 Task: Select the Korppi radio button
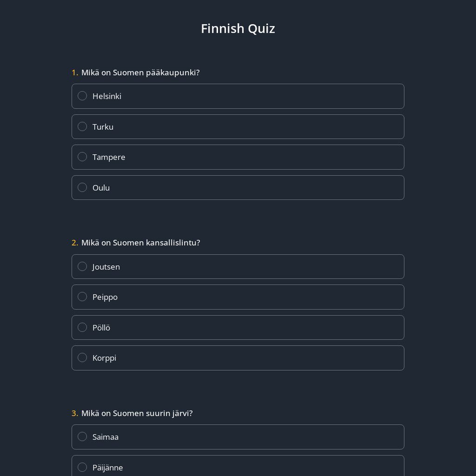(82, 357)
